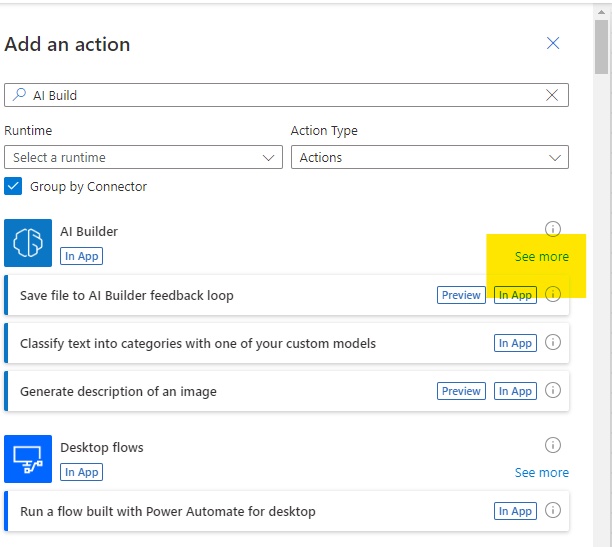612x547 pixels.
Task: Clear the AI Build search text
Action: pyautogui.click(x=552, y=95)
